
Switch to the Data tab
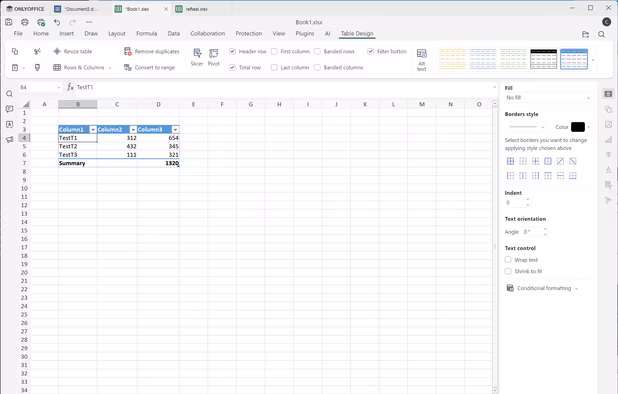click(174, 33)
